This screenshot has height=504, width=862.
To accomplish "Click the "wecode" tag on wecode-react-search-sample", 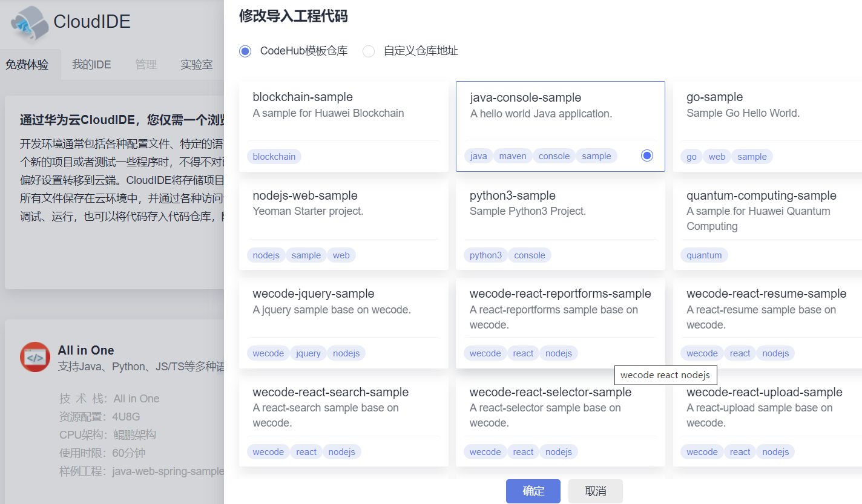I will pos(268,452).
